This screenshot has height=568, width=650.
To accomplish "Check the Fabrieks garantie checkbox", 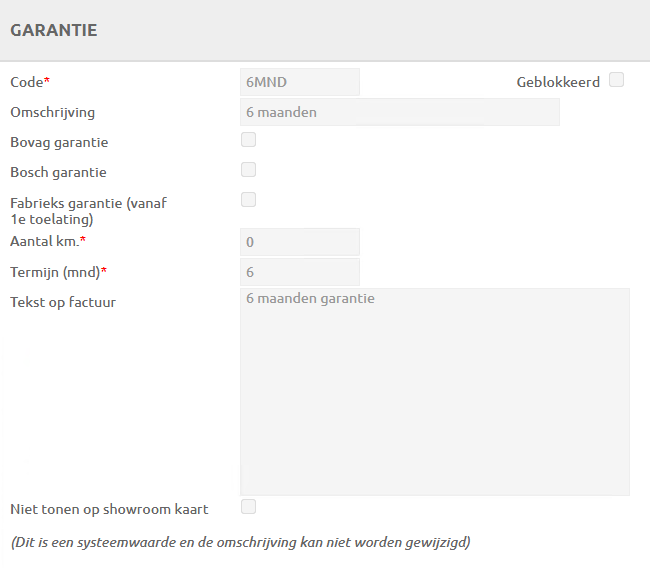I will click(248, 200).
